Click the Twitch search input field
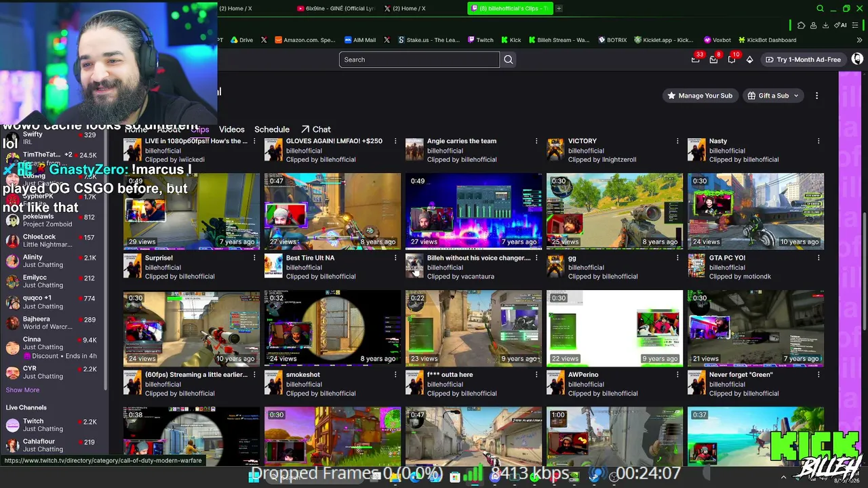 (x=419, y=60)
